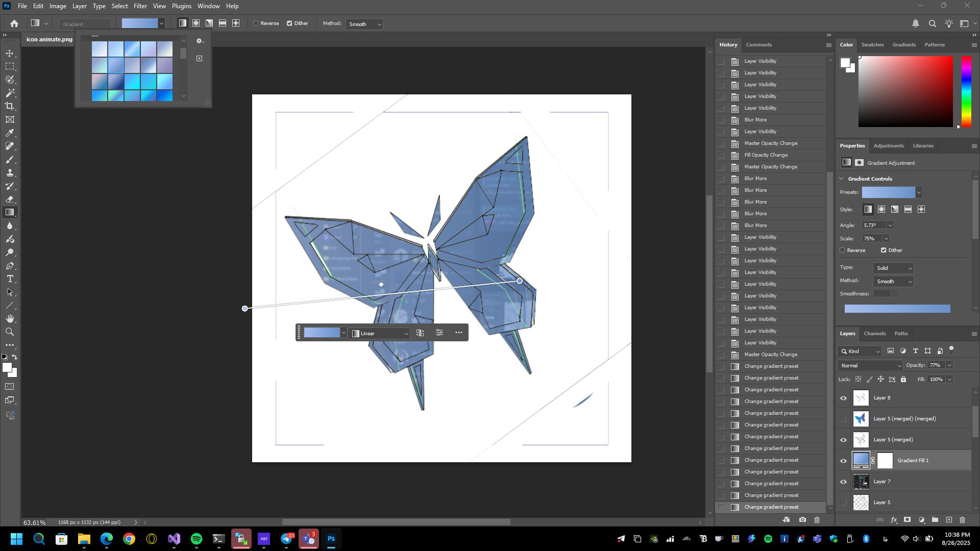The width and height of the screenshot is (980, 551).
Task: Open Spotify from the taskbar
Action: coord(197,539)
